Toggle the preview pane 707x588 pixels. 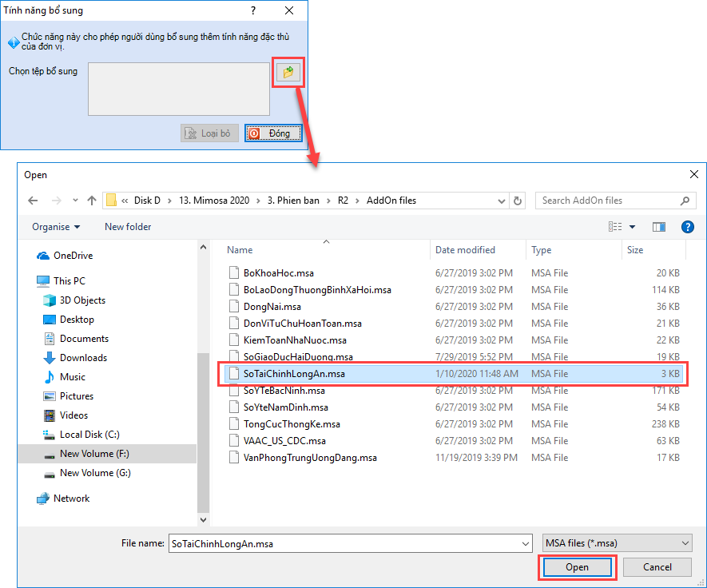[659, 227]
